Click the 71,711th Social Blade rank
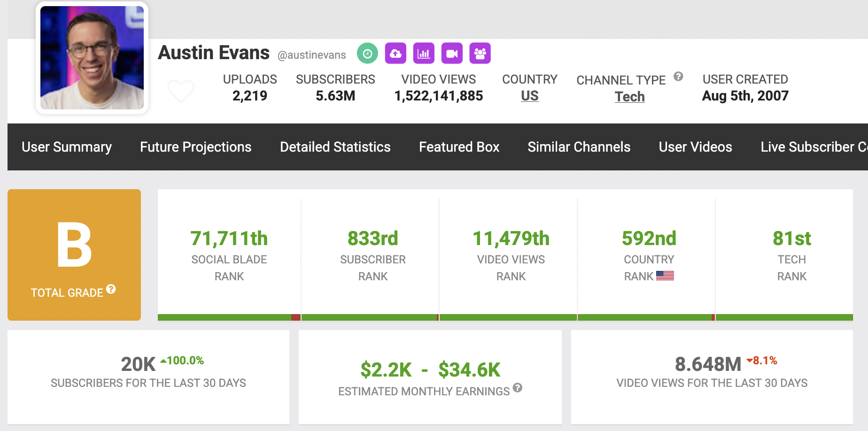 tap(229, 239)
